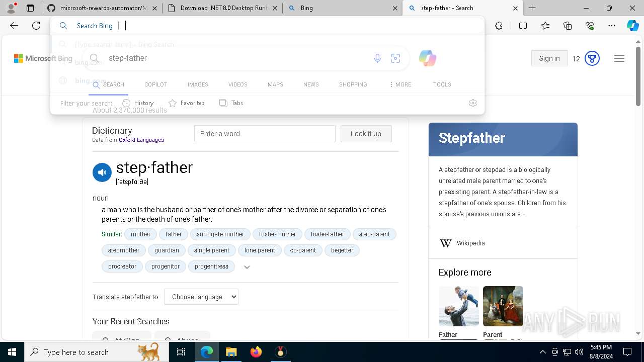Screen dimensions: 644x362
Task: Click the Sign in button
Action: [x=549, y=58]
